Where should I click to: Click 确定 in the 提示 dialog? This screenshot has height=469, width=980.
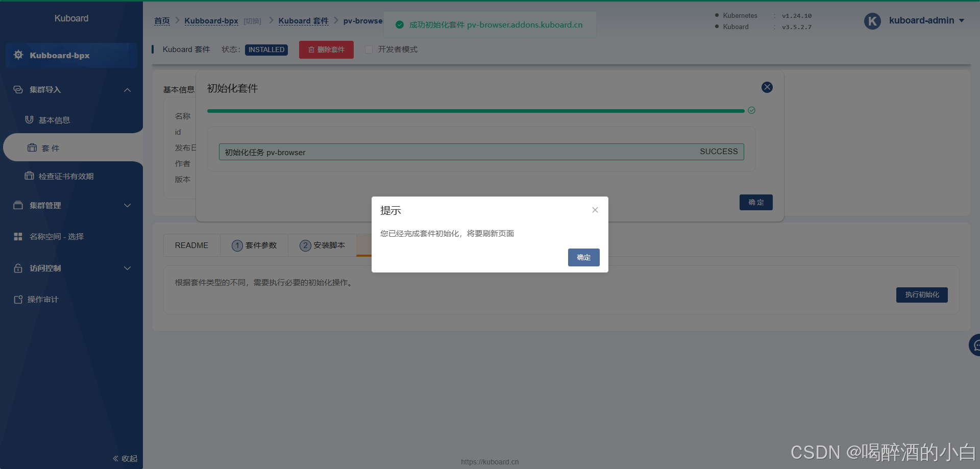(583, 257)
